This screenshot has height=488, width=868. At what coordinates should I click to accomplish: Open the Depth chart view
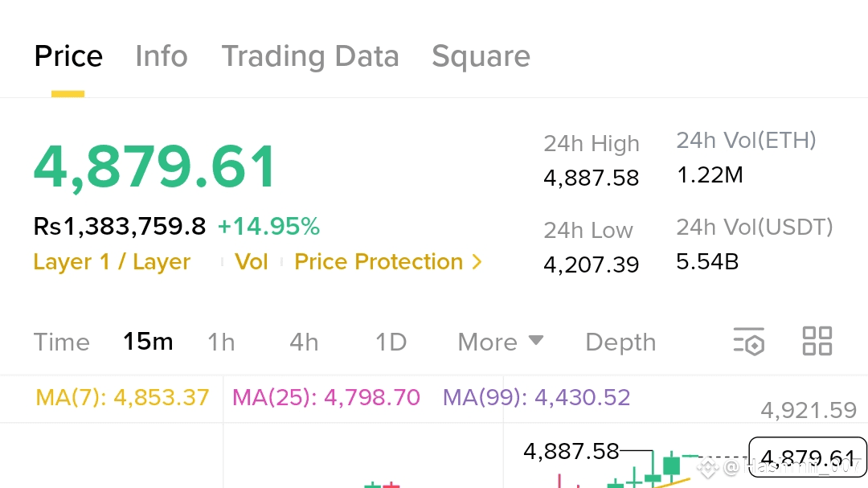pyautogui.click(x=620, y=342)
